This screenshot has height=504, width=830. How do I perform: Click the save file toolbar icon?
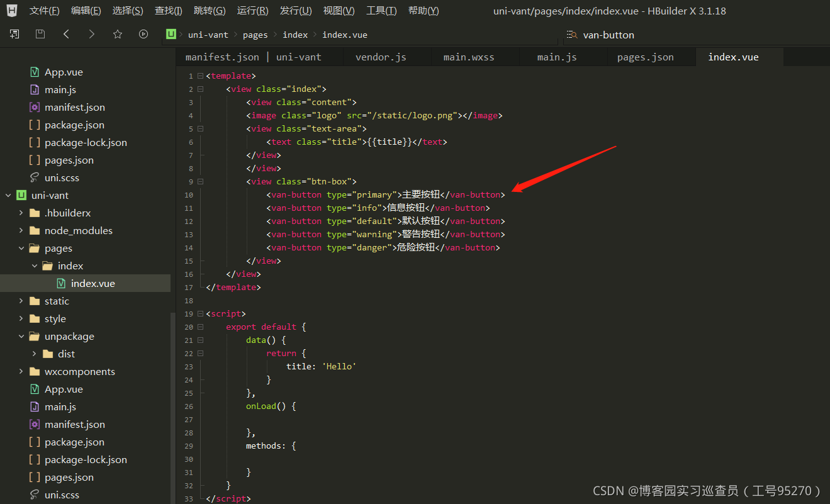pyautogui.click(x=40, y=35)
